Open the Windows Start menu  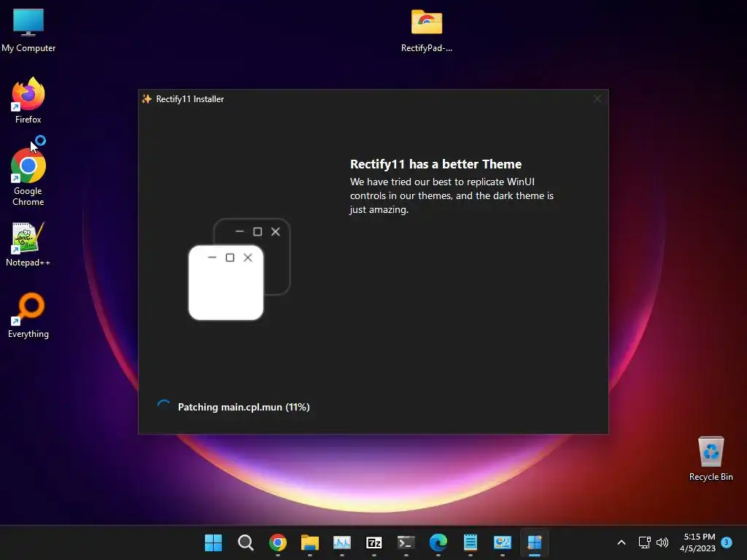(213, 542)
